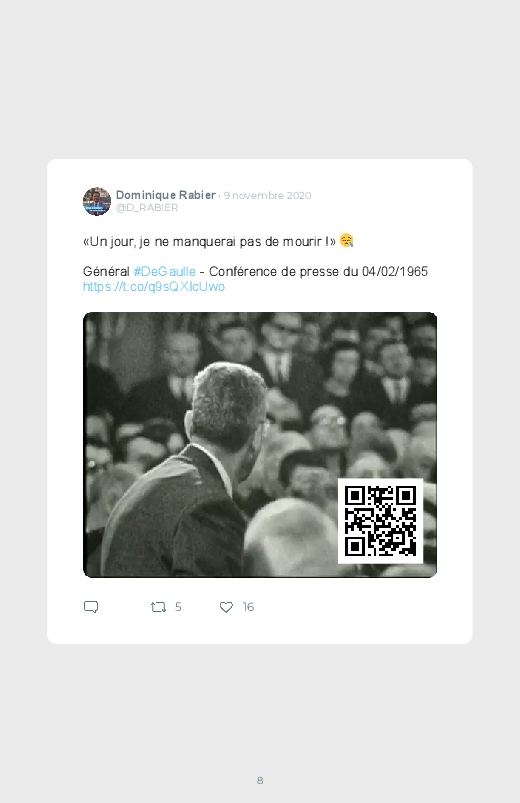Click the Conférence de presse du 04/02/1965 text
Image resolution: width=520 pixels, height=803 pixels.
(x=318, y=271)
